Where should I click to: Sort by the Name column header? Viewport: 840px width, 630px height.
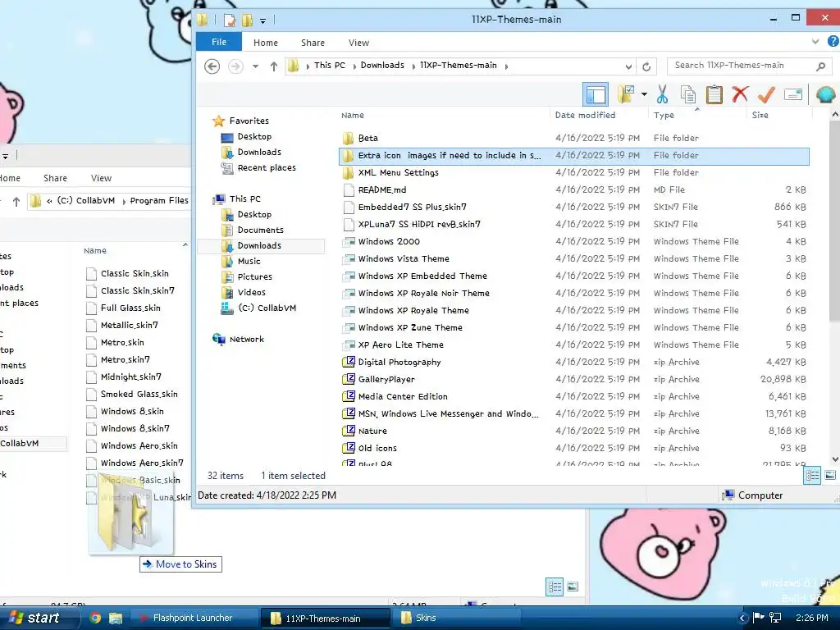click(352, 115)
